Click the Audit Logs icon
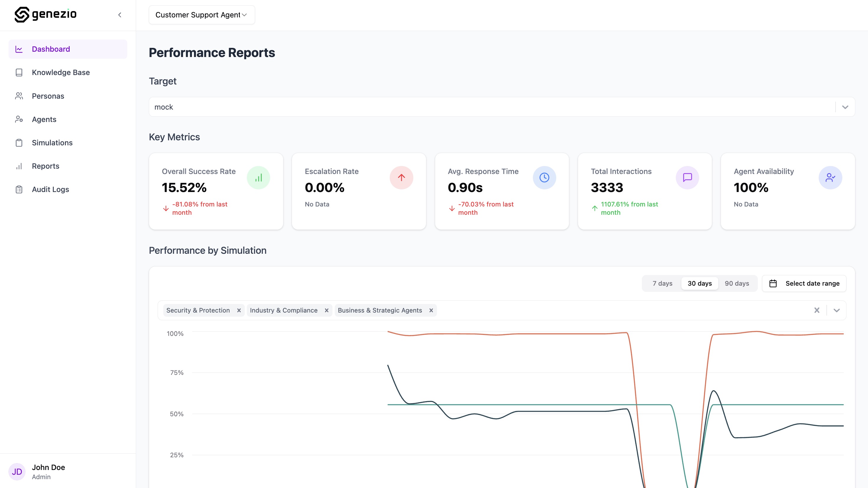The image size is (868, 488). point(19,189)
